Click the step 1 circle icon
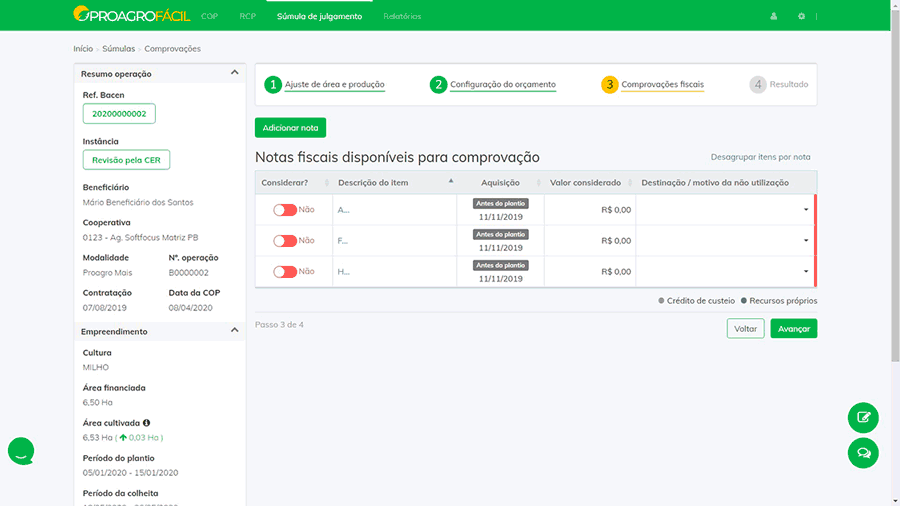Image resolution: width=900 pixels, height=506 pixels. (x=273, y=84)
